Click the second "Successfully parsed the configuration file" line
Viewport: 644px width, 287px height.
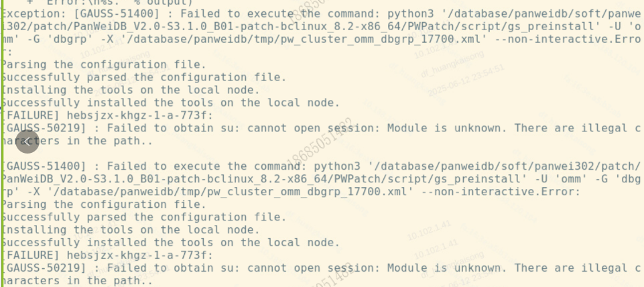144,217
